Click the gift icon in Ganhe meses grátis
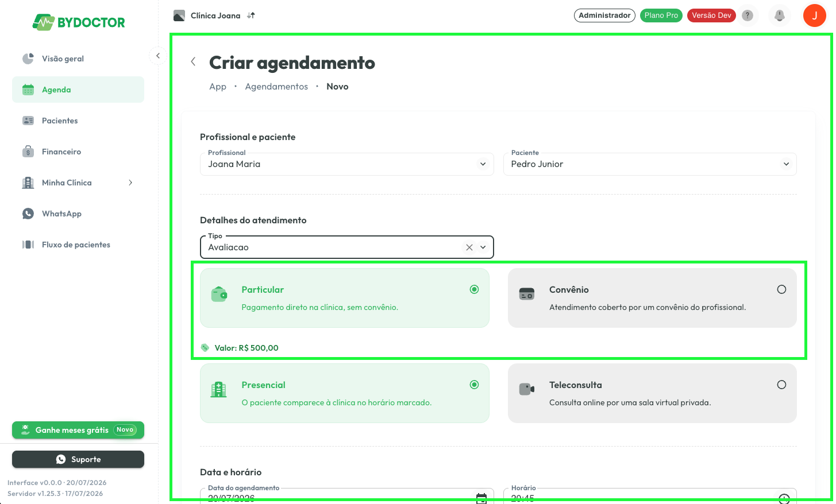 coord(25,430)
